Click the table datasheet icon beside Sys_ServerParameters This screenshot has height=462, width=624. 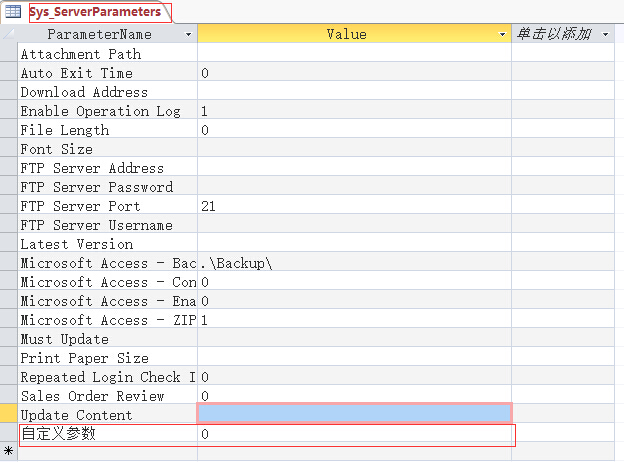13,12
